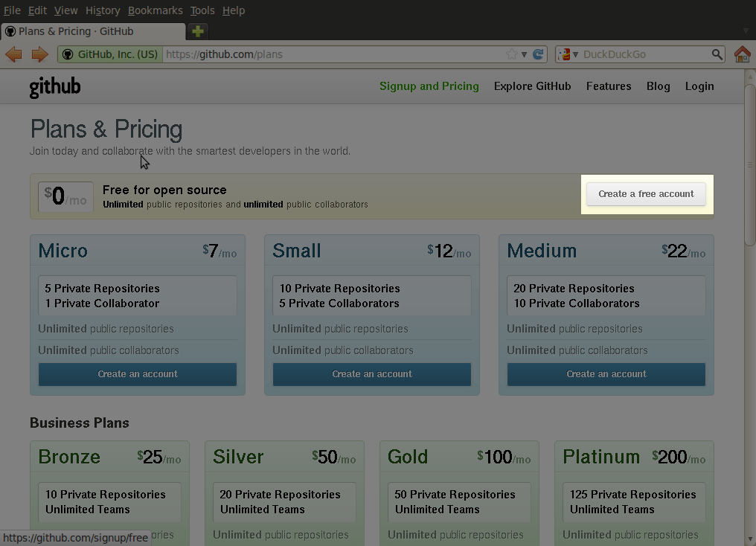This screenshot has height=546, width=756.
Task: Click the scrollbar down arrow
Action: coord(750,539)
